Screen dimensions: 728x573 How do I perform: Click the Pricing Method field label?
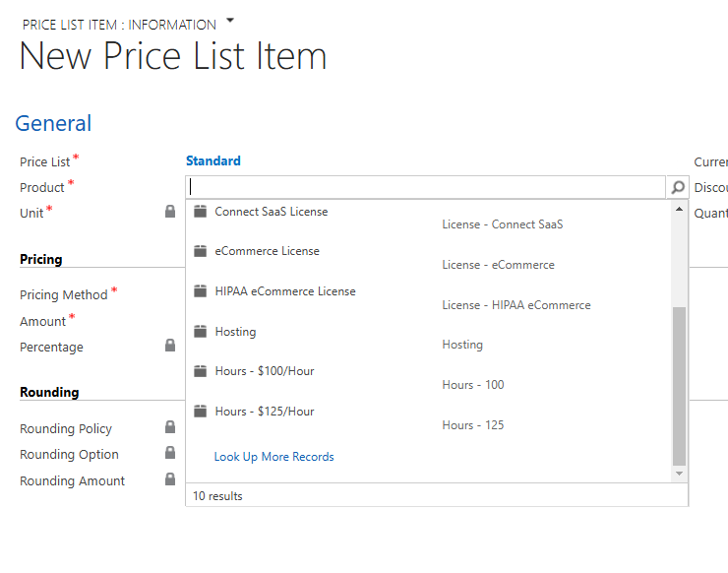(x=64, y=295)
